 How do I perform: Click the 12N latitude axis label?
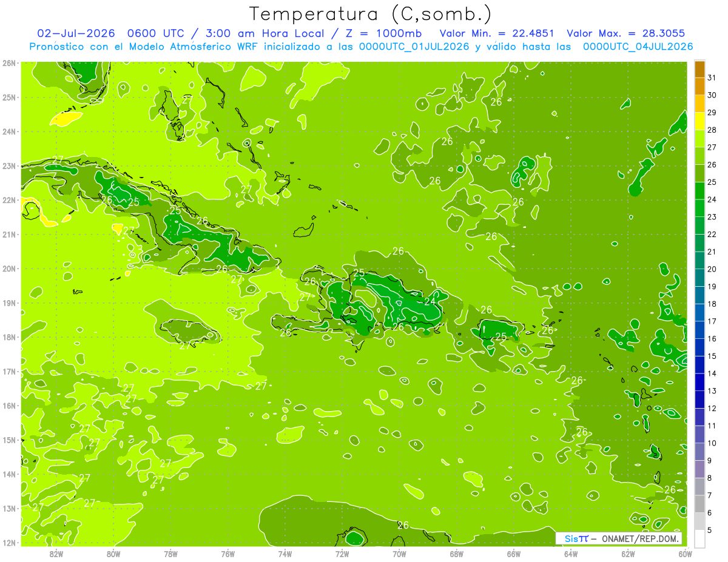pyautogui.click(x=9, y=542)
